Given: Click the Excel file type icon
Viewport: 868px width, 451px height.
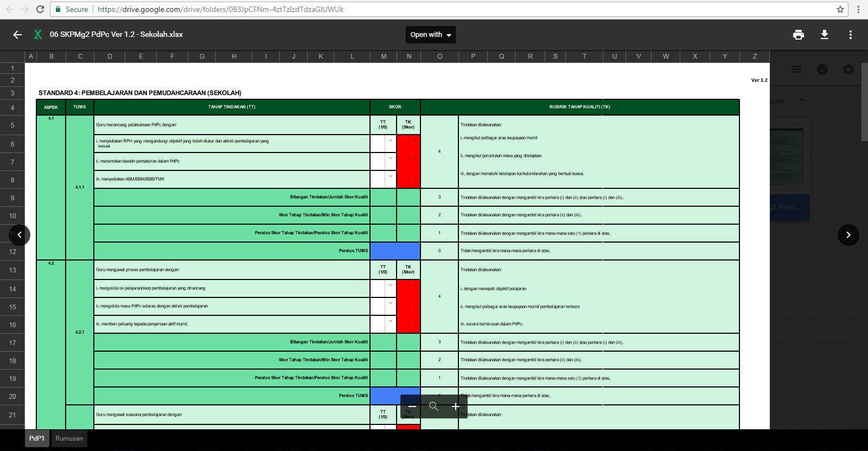Looking at the screenshot, I should click(x=38, y=35).
